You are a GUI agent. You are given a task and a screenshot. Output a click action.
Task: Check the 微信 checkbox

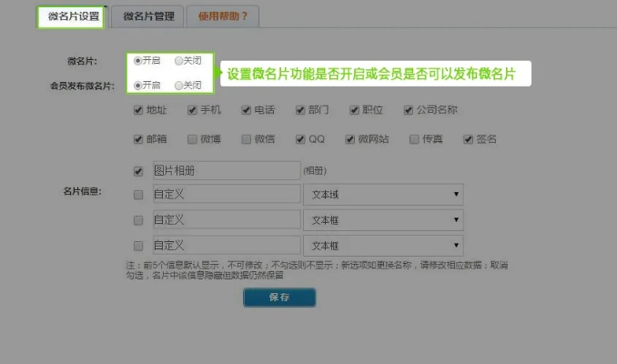click(x=247, y=139)
